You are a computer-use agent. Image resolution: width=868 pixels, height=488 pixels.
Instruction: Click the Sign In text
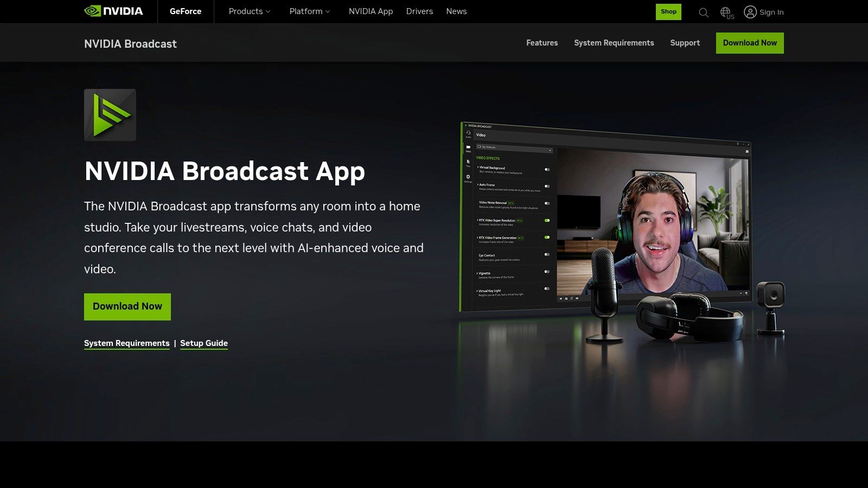coord(771,12)
